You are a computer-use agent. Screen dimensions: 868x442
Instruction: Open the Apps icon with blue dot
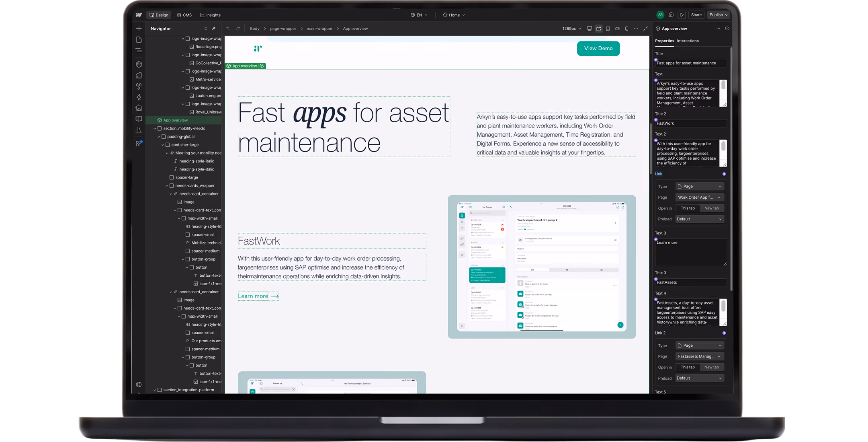139,144
